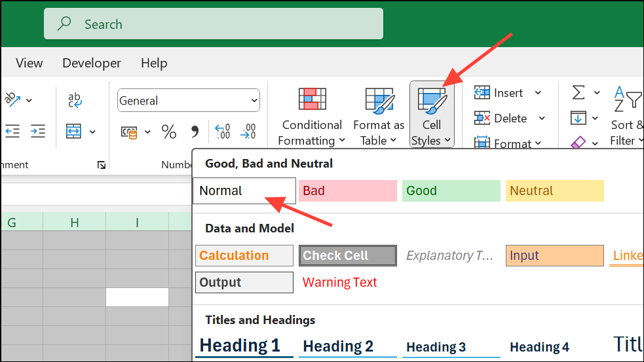Apply Comma Style number format

[x=195, y=132]
